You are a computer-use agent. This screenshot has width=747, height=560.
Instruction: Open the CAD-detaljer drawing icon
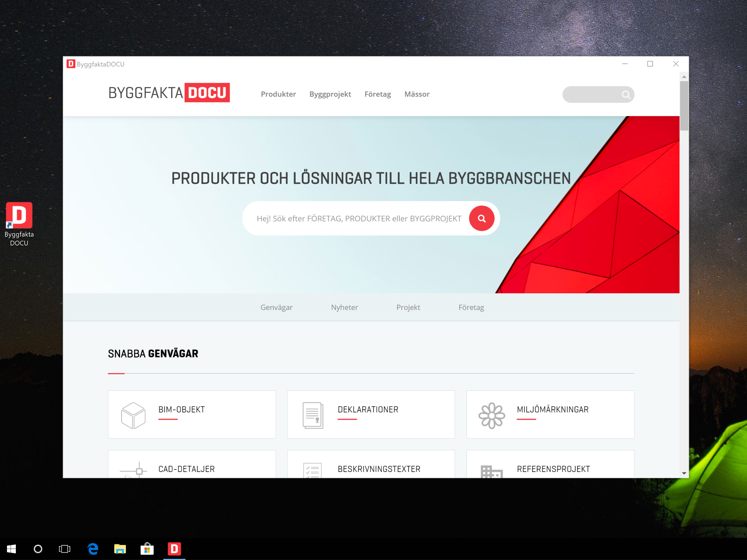click(x=133, y=470)
